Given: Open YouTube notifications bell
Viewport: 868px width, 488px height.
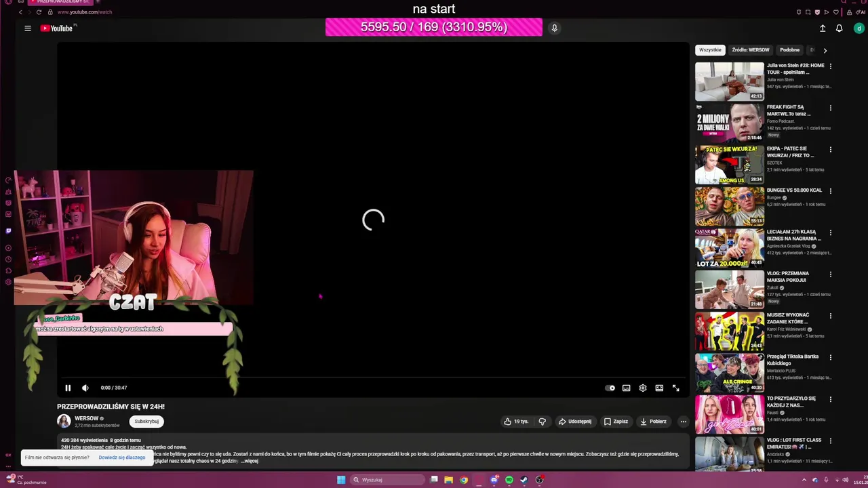Looking at the screenshot, I should 839,28.
